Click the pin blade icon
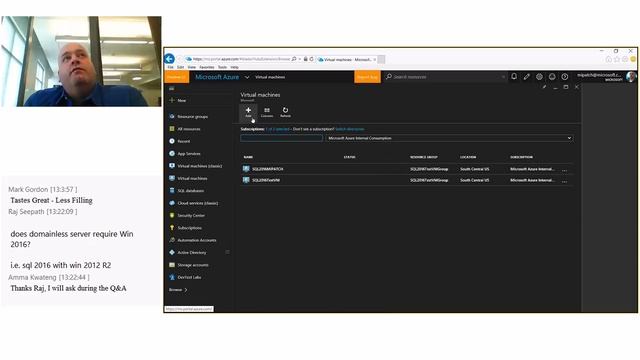Screen dimensions: 640x360 tap(544, 87)
